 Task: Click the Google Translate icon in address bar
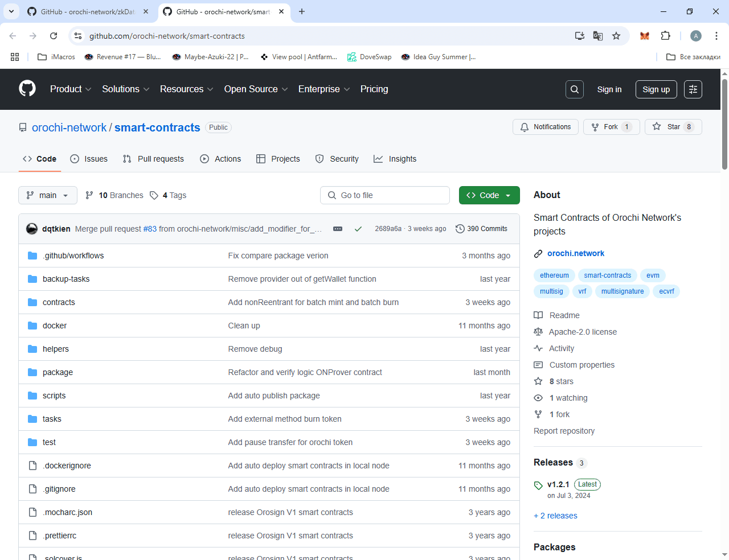click(598, 36)
